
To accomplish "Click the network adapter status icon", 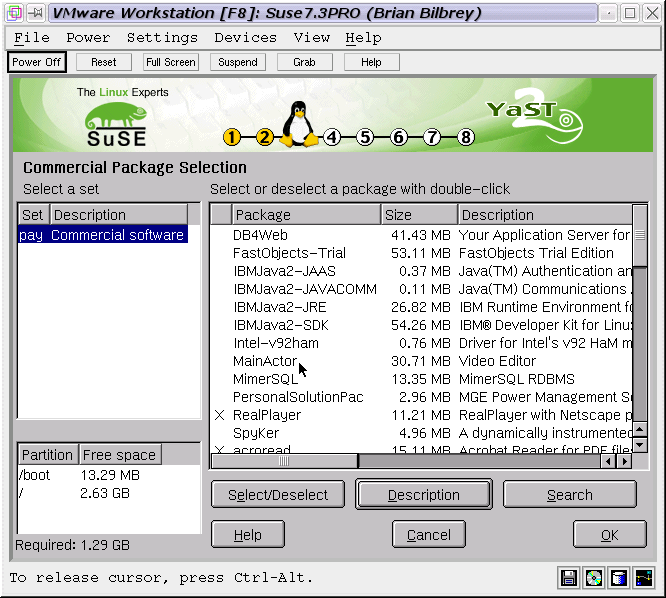I will point(644,577).
